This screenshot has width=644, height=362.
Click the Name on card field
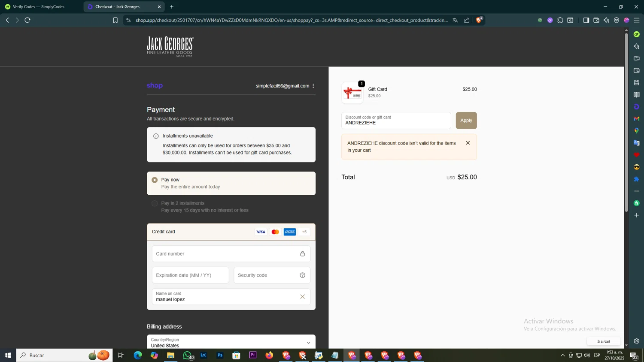pyautogui.click(x=231, y=297)
